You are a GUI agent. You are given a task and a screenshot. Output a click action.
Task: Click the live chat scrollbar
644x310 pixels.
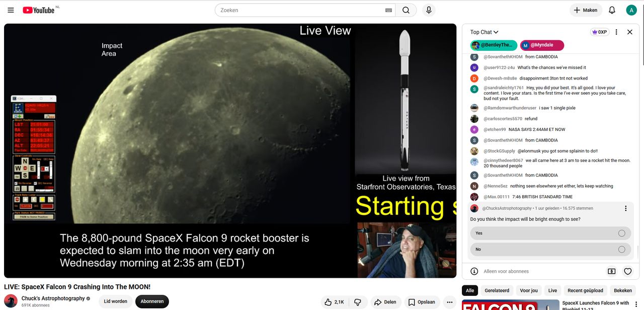637,251
